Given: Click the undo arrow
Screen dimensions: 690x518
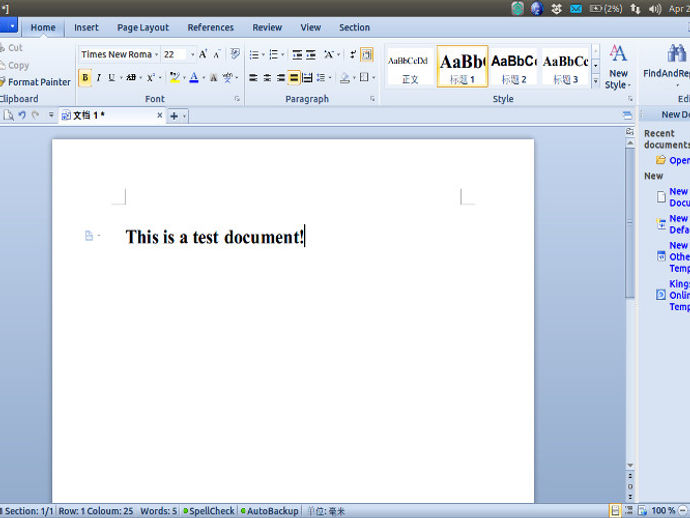Looking at the screenshot, I should point(22,115).
